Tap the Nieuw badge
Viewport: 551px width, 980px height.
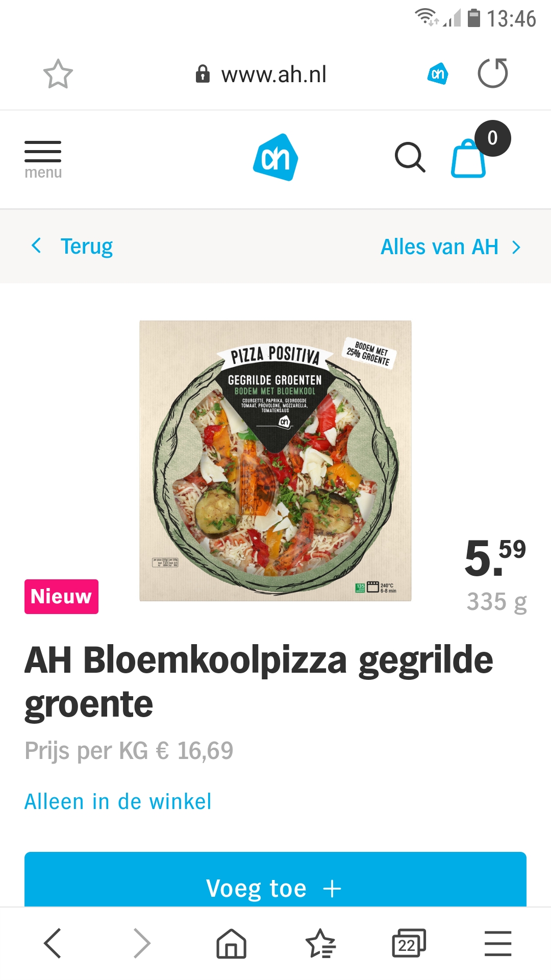pyautogui.click(x=61, y=596)
